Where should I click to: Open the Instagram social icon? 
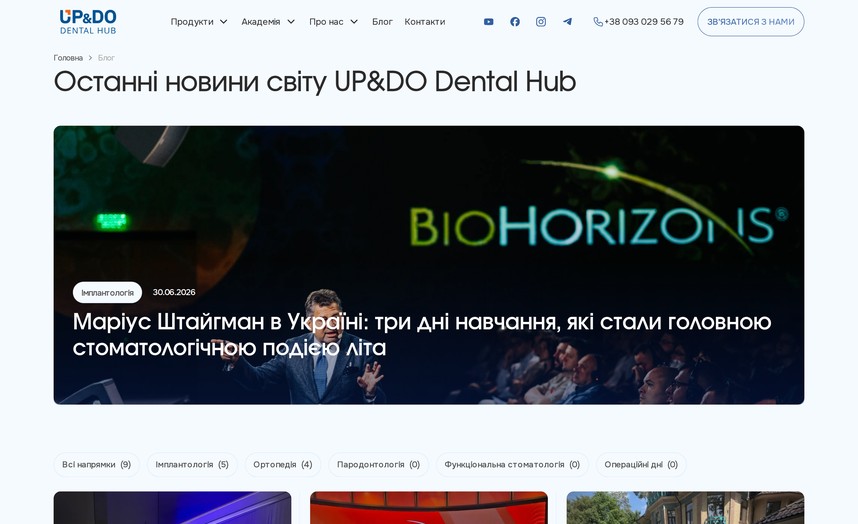(541, 22)
